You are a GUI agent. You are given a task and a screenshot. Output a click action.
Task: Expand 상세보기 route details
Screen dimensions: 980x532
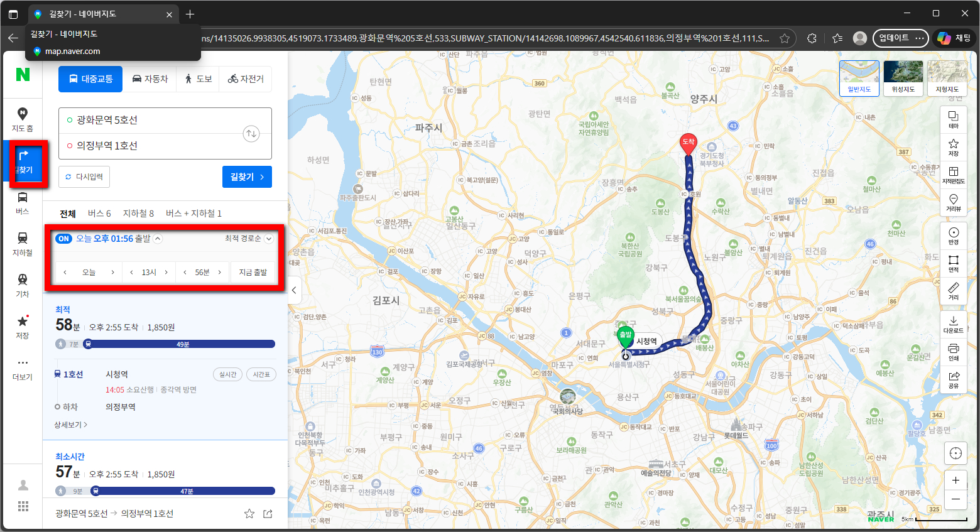[71, 425]
